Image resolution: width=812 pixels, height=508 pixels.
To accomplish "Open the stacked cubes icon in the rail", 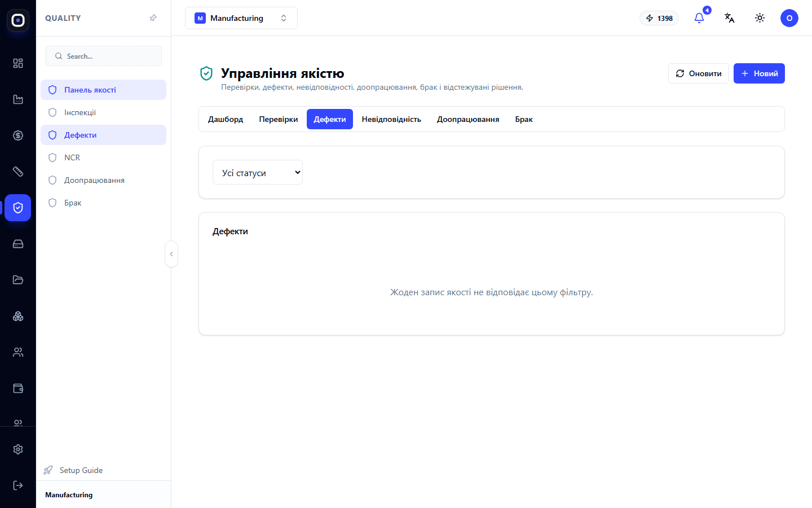I will [18, 316].
